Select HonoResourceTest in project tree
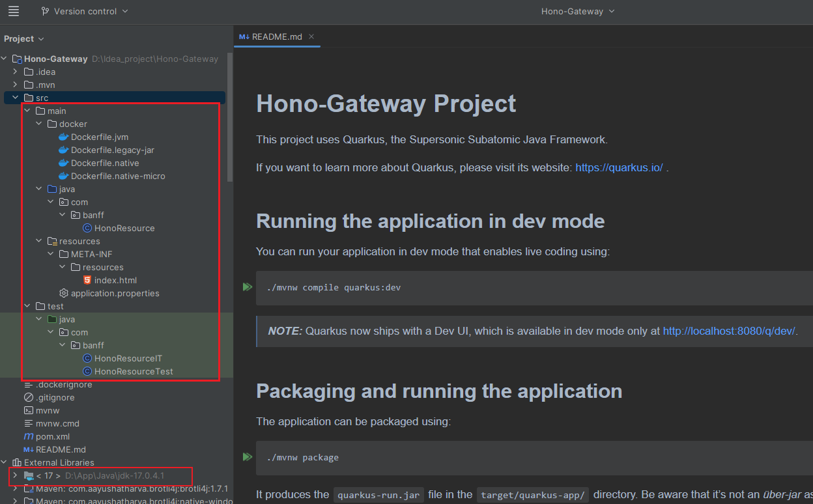Screen dimensions: 813x504 point(134,371)
